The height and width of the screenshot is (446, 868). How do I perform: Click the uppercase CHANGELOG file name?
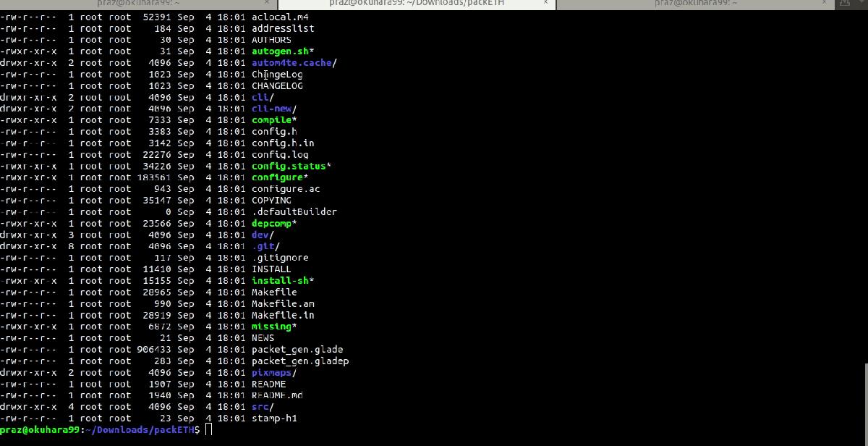tap(277, 86)
